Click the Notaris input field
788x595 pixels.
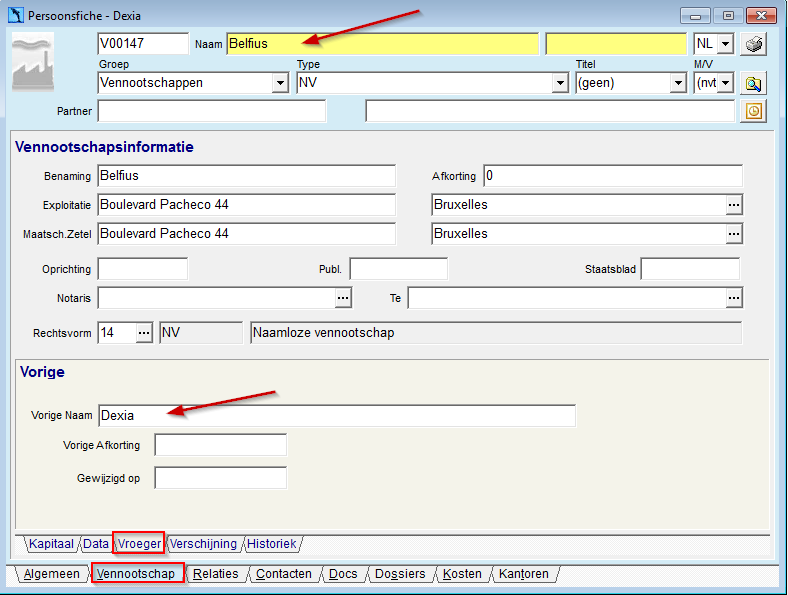[x=217, y=298]
